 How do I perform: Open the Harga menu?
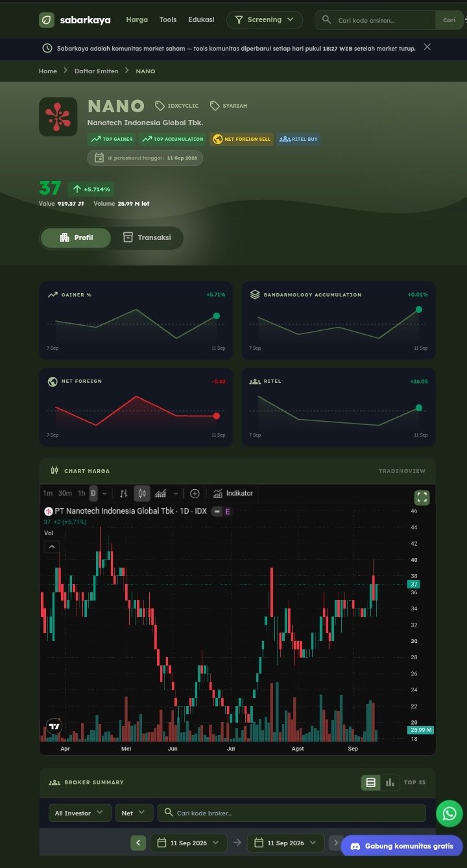coord(137,19)
